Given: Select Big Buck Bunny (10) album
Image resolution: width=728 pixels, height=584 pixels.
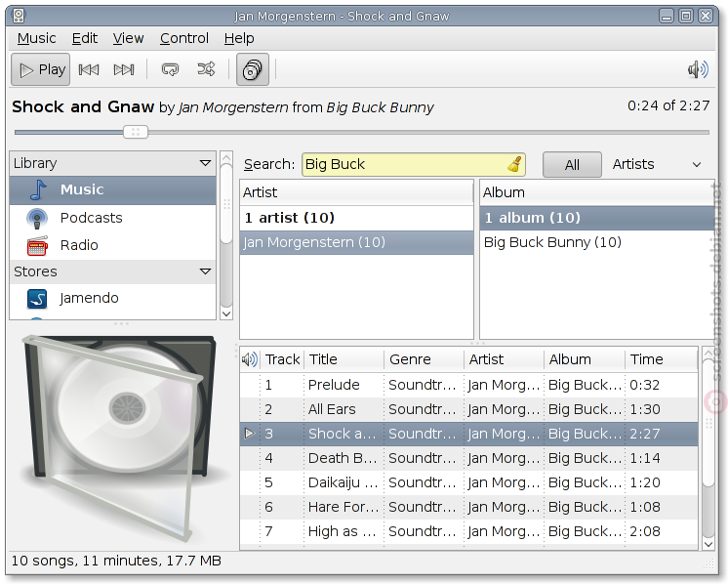Looking at the screenshot, I should point(597,242).
